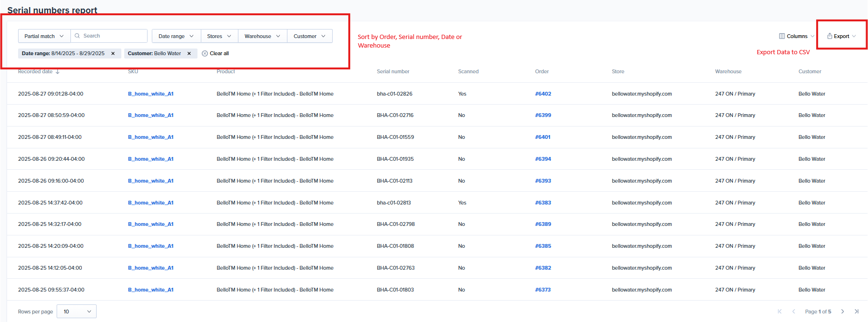Click the search magnifier icon
This screenshot has width=868, height=322.
[77, 36]
